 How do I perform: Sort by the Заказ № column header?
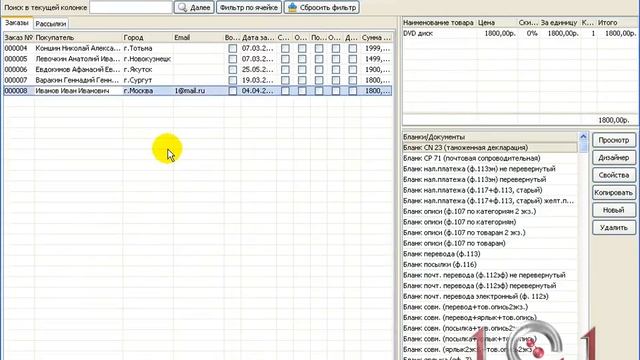pyautogui.click(x=19, y=38)
